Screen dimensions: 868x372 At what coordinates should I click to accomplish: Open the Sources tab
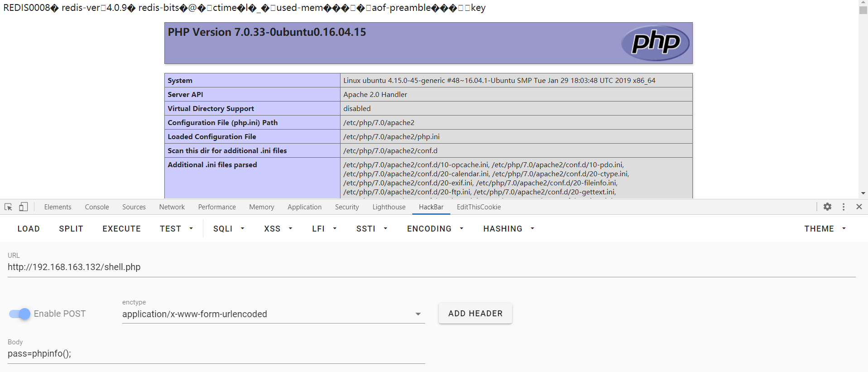pyautogui.click(x=134, y=207)
